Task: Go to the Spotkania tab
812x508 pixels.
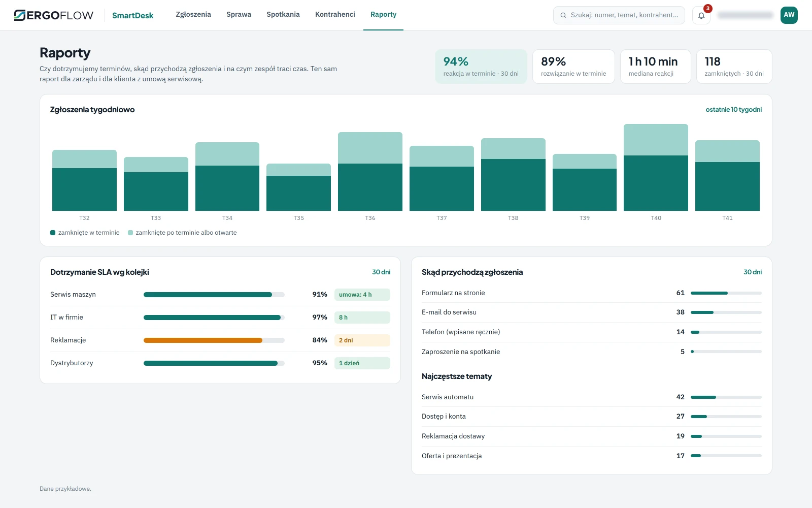Action: (x=283, y=15)
